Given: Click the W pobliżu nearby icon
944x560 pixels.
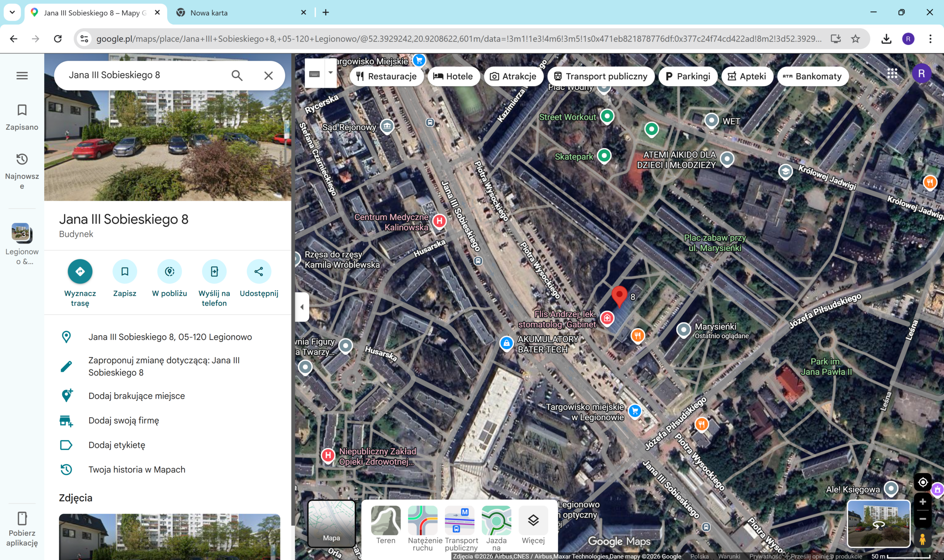Looking at the screenshot, I should click(170, 271).
